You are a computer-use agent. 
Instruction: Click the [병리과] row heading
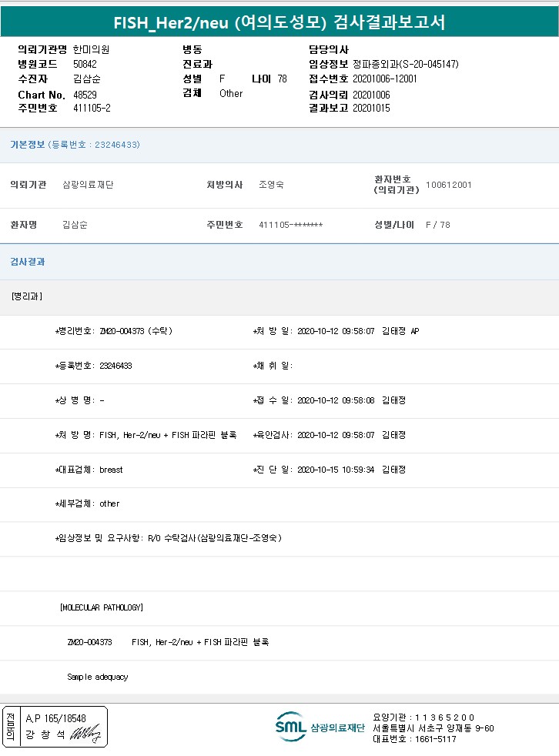pos(27,296)
